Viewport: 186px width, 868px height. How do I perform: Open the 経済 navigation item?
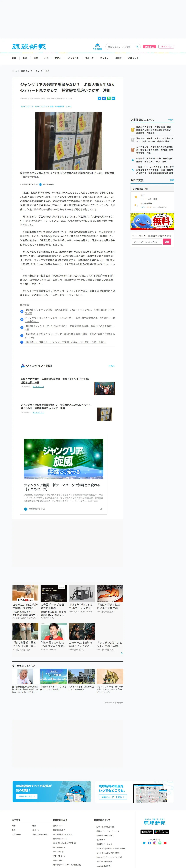35,58
